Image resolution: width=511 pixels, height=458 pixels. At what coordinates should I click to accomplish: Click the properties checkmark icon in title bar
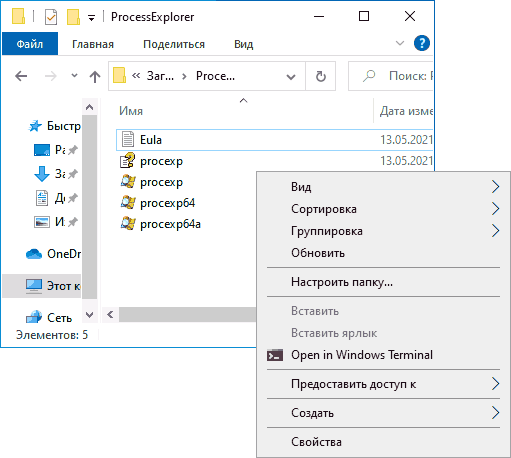[x=51, y=17]
